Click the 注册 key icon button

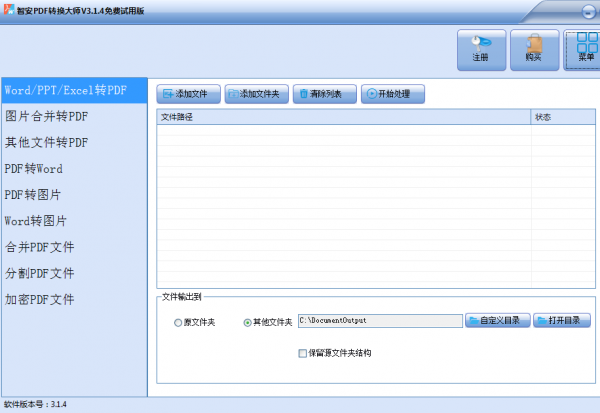[481, 50]
